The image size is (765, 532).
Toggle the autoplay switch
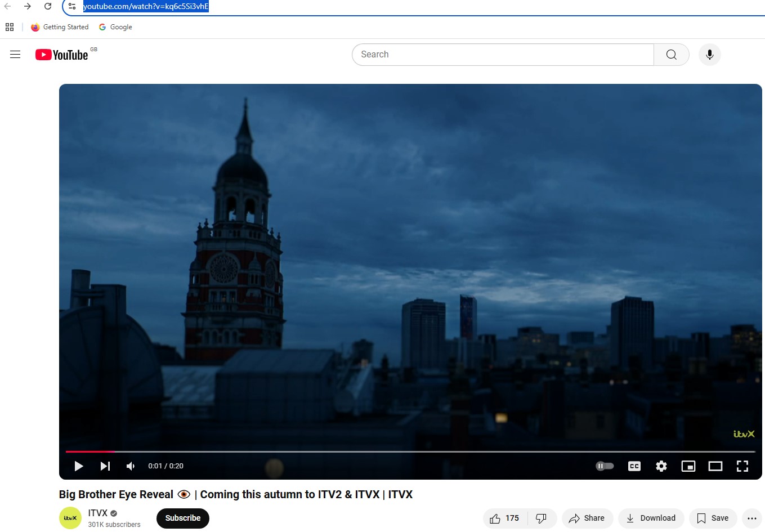605,466
